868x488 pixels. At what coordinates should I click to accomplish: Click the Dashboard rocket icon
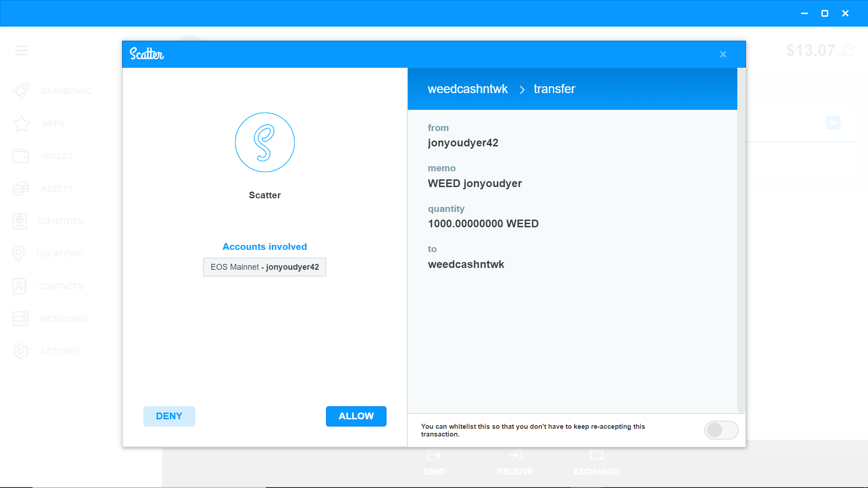21,91
